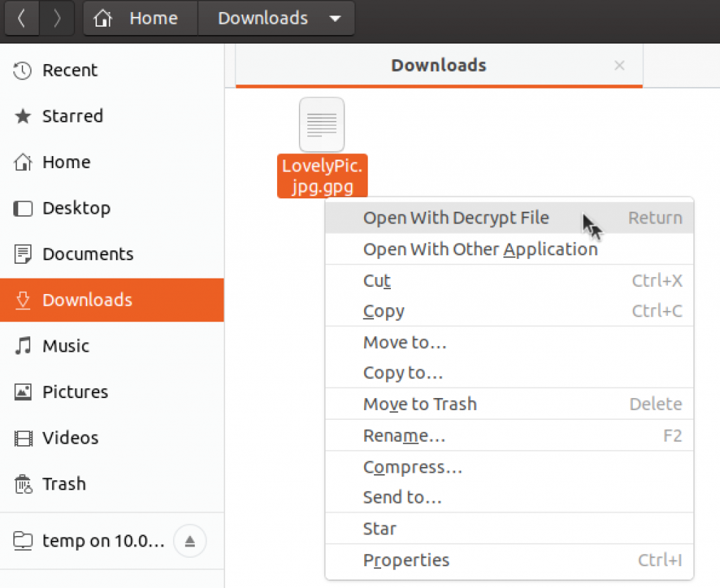This screenshot has height=588, width=720.
Task: Click the Desktop icon in sidebar
Action: click(x=22, y=208)
